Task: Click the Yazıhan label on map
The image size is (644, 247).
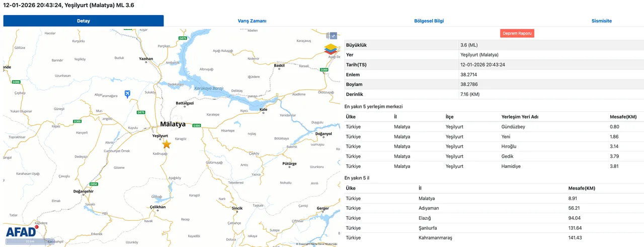Action: [x=146, y=58]
